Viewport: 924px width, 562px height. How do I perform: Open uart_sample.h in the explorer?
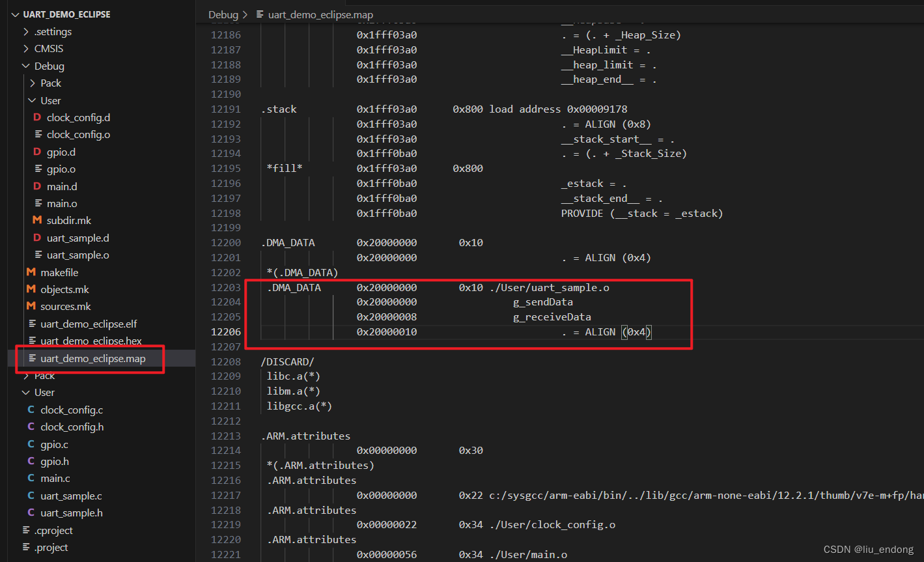(x=72, y=513)
